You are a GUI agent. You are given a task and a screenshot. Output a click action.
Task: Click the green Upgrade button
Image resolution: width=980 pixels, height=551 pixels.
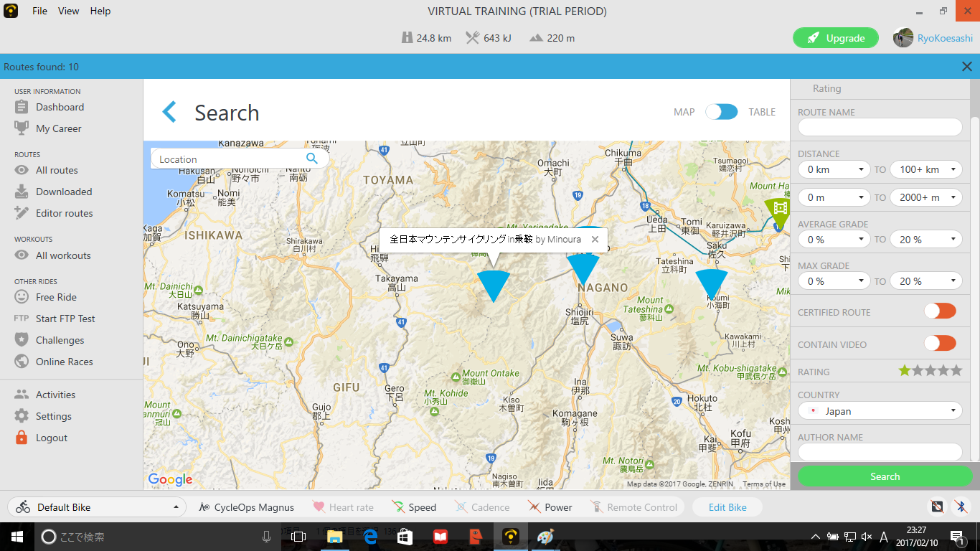click(835, 38)
